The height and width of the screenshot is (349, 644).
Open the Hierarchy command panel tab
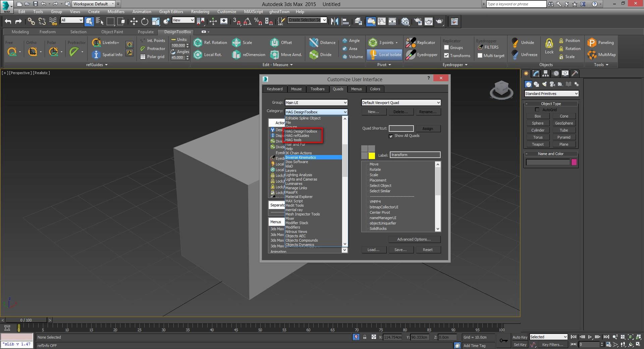[545, 73]
